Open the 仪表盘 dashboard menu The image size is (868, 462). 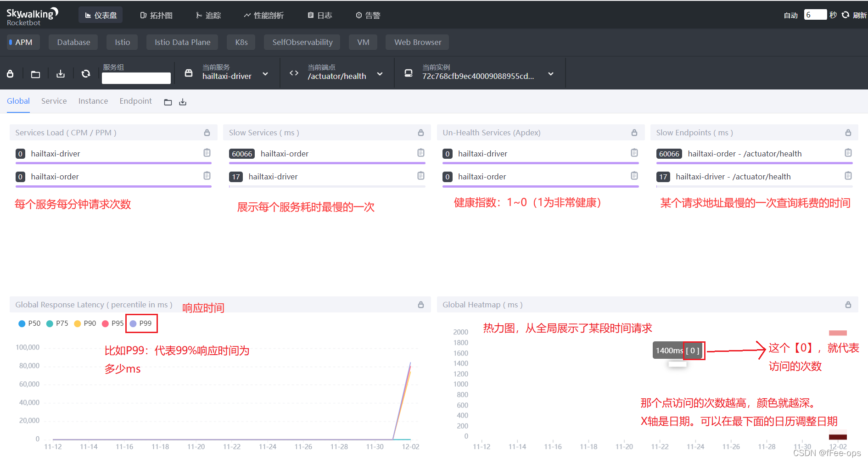[x=101, y=15]
